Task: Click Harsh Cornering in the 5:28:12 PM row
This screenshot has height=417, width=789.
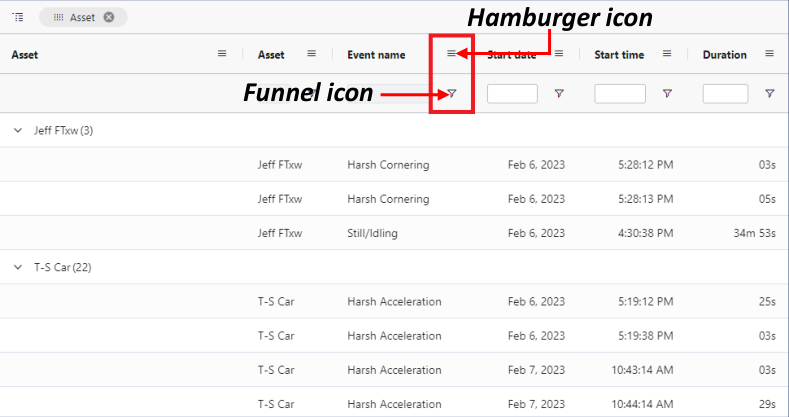Action: coord(388,165)
